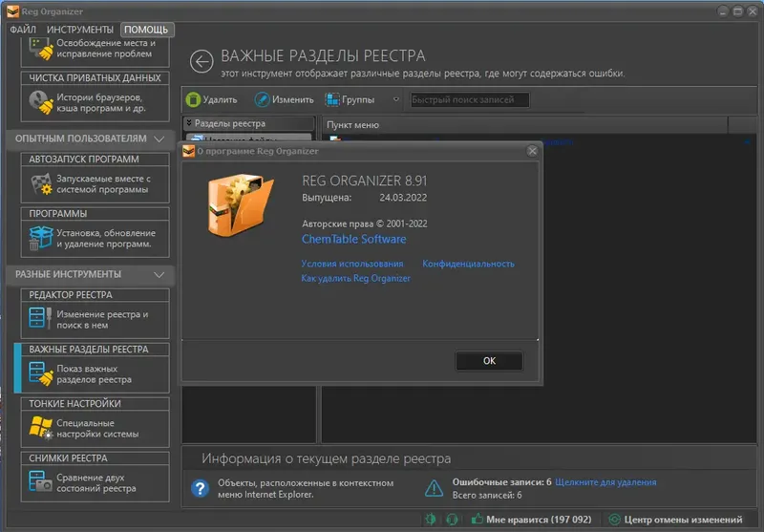The image size is (764, 532).
Task: Click the Удалить toolbar label
Action: tap(220, 99)
